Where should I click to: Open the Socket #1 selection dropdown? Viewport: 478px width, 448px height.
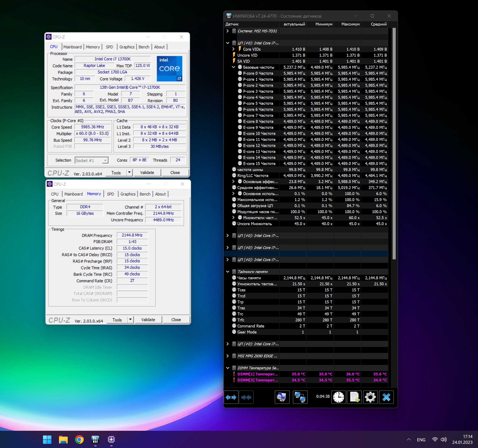click(105, 160)
